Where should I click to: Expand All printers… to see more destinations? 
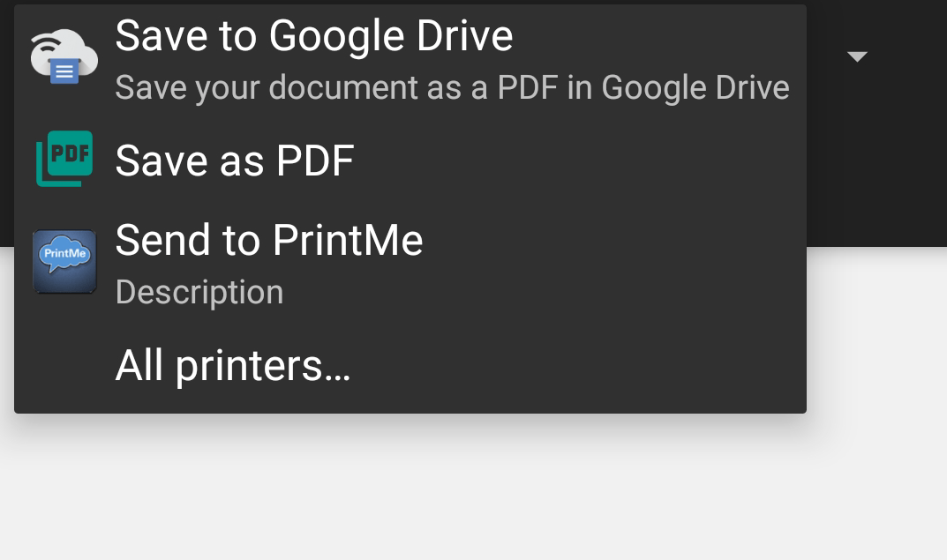(x=233, y=366)
